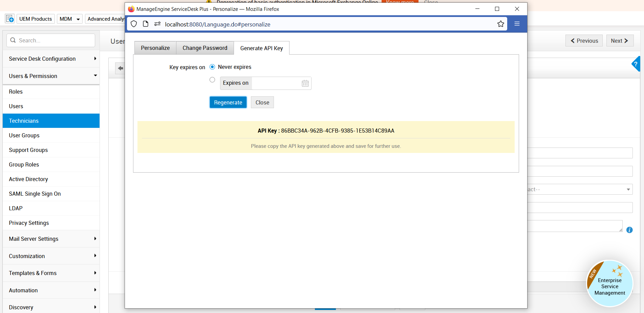The image size is (644, 313).
Task: Expand Service Desk Configuration section
Action: (42, 59)
